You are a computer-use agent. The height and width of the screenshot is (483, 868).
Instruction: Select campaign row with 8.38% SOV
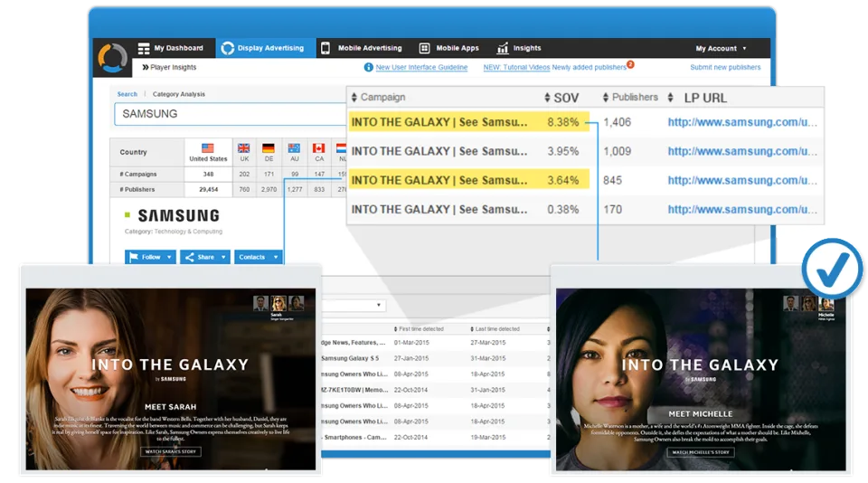point(585,122)
